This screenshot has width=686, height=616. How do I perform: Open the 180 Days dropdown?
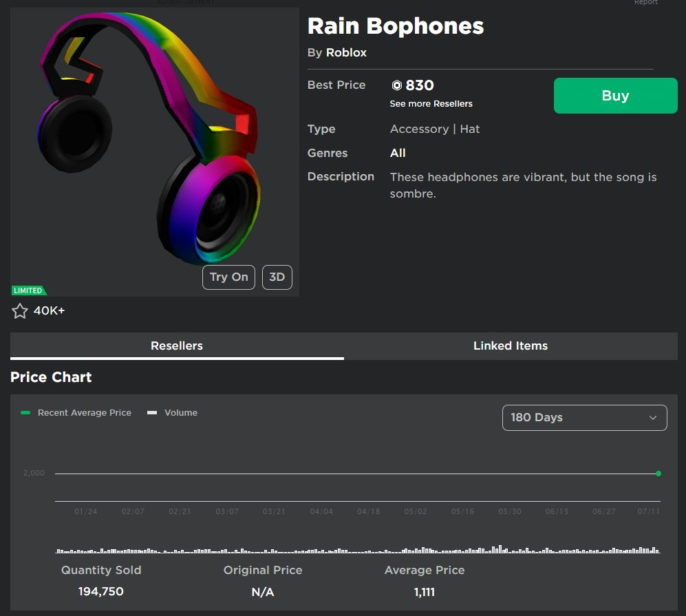(584, 417)
